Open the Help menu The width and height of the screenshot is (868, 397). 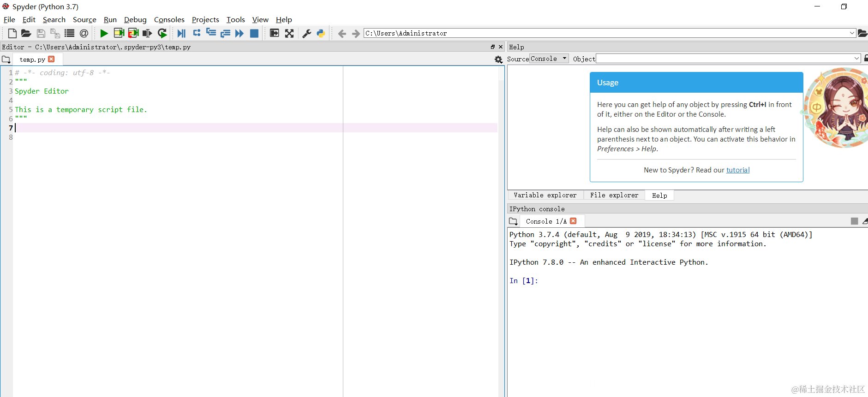tap(284, 19)
